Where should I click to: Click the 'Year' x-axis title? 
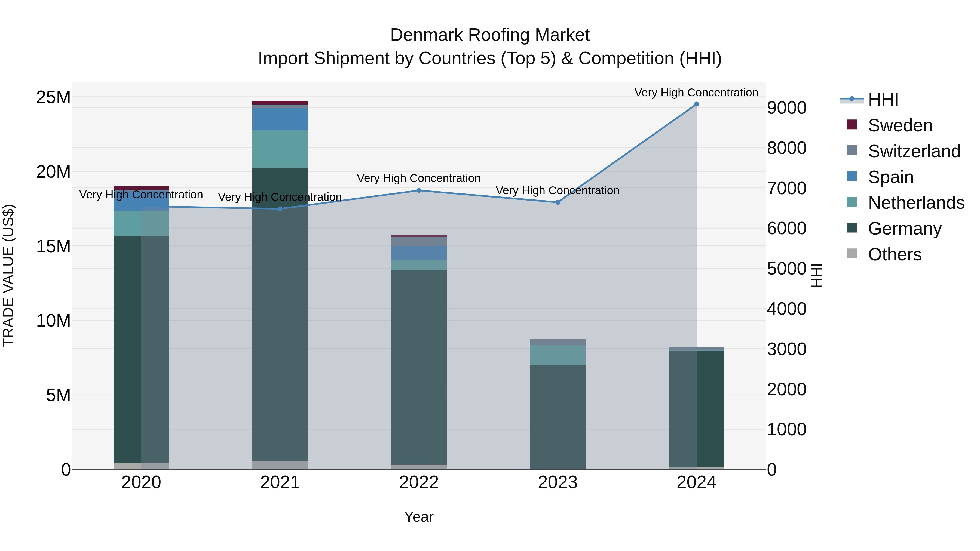tap(419, 517)
